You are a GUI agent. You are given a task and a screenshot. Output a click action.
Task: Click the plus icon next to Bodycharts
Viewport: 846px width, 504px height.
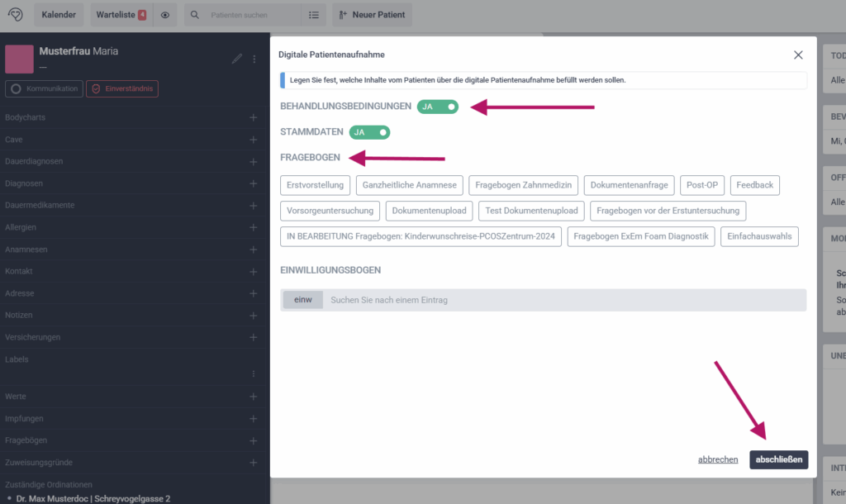(x=254, y=118)
